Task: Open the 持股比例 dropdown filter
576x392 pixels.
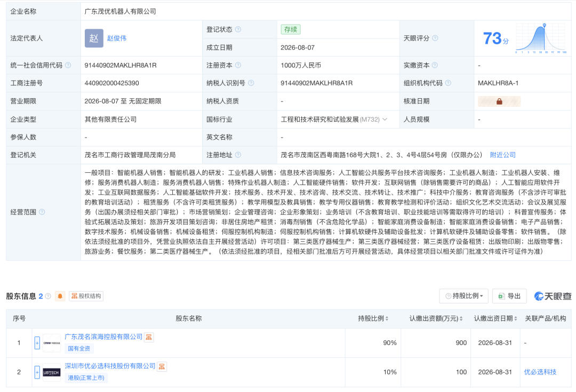Action: (x=463, y=296)
